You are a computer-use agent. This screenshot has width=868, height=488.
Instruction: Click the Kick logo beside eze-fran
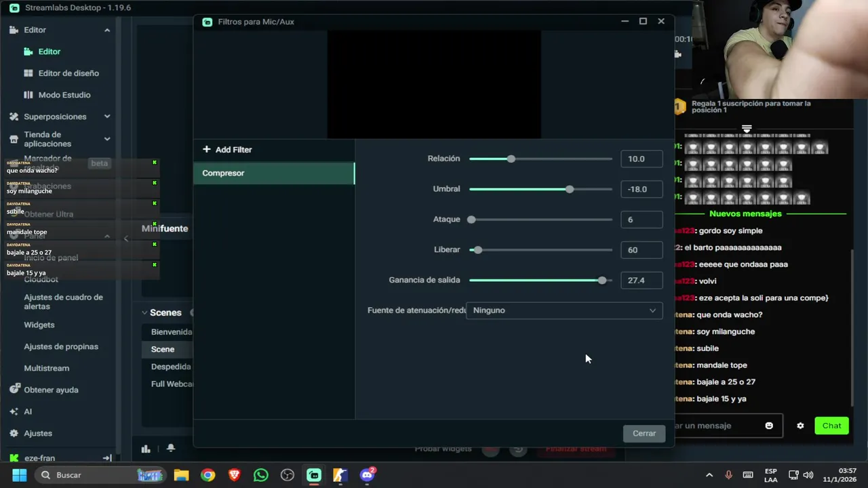(x=14, y=458)
